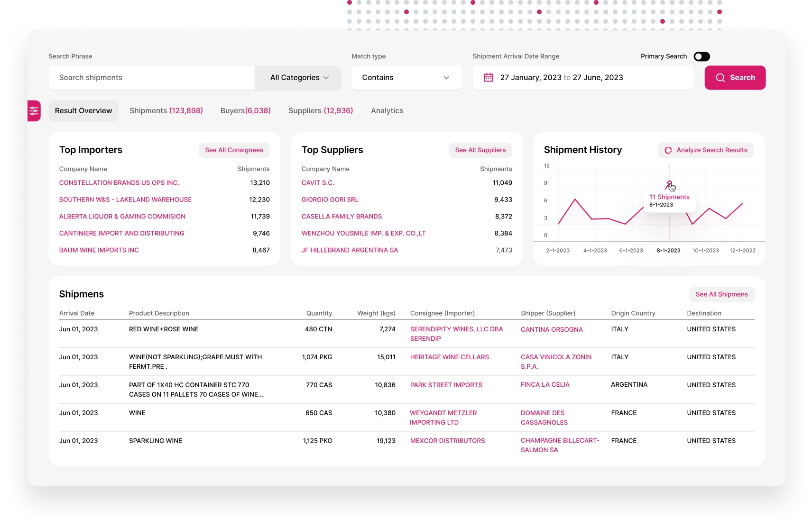Toggle the Primary Search switch

coord(701,57)
